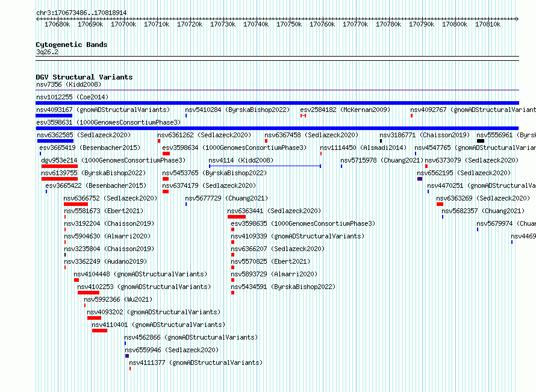This screenshot has width=536, height=392.
Task: Click nsv6367458 (Sedlazeck2020) label
Action: (x=311, y=135)
